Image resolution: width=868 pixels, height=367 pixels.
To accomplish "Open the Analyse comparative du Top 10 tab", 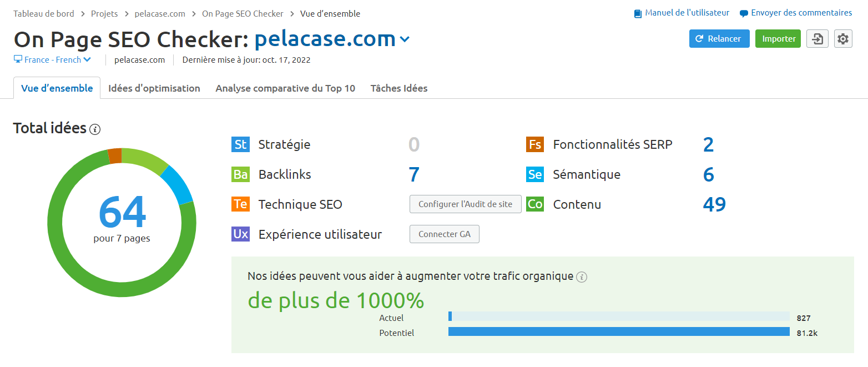I will coord(285,88).
